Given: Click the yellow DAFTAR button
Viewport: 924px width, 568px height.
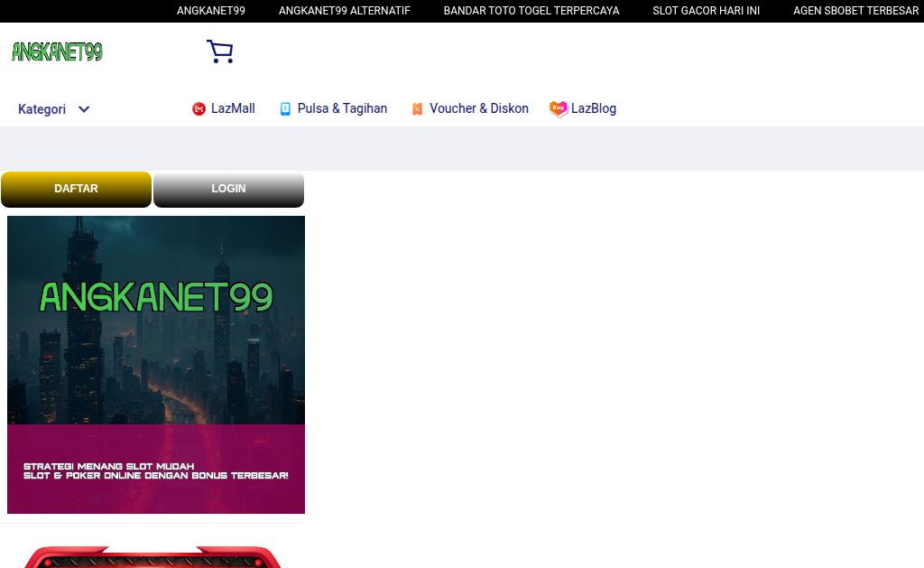Looking at the screenshot, I should tap(76, 190).
